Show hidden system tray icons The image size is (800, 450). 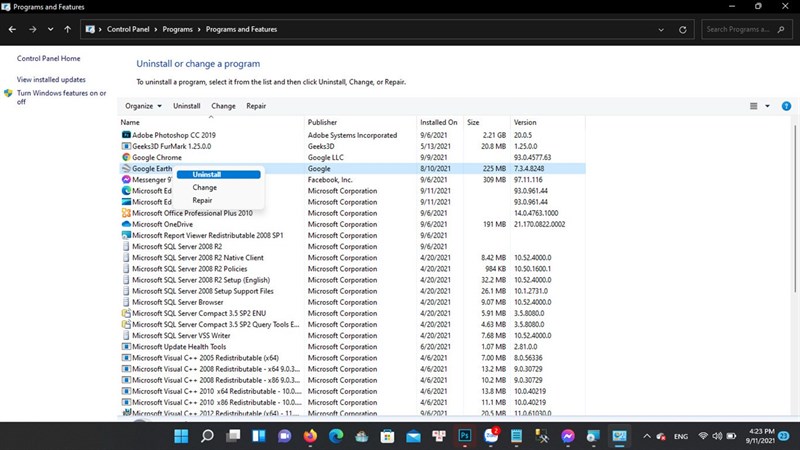tap(646, 436)
